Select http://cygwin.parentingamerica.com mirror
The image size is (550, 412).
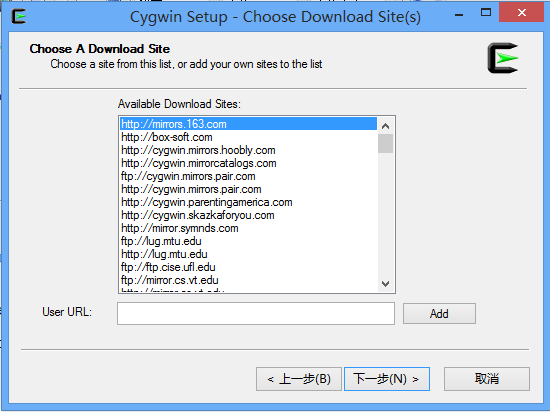coord(248,202)
